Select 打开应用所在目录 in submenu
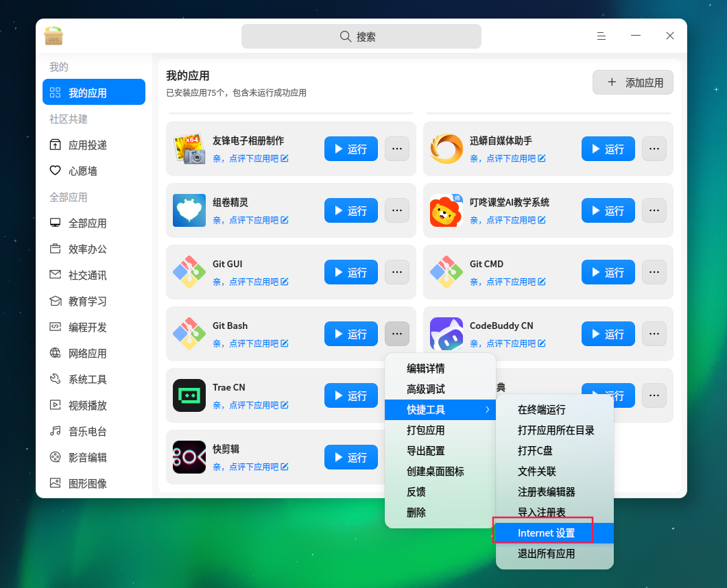 tap(555, 430)
